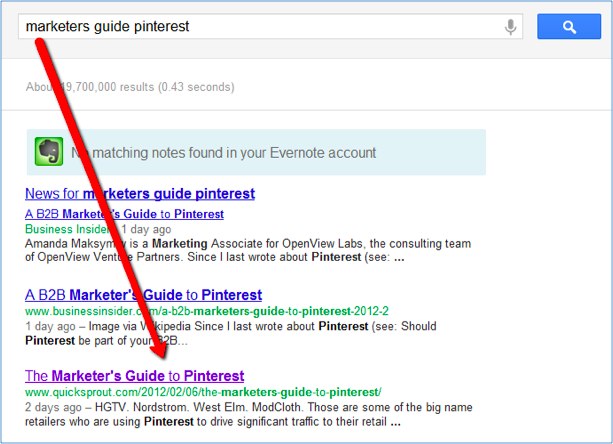613x444 pixels.
Task: Click the results count text below search bar
Action: (130, 87)
